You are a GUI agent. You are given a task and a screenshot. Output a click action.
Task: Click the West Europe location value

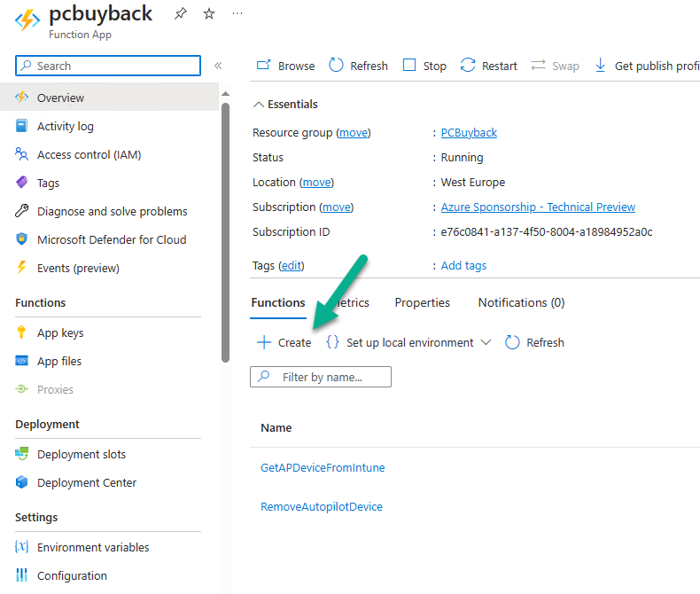pyautogui.click(x=473, y=183)
